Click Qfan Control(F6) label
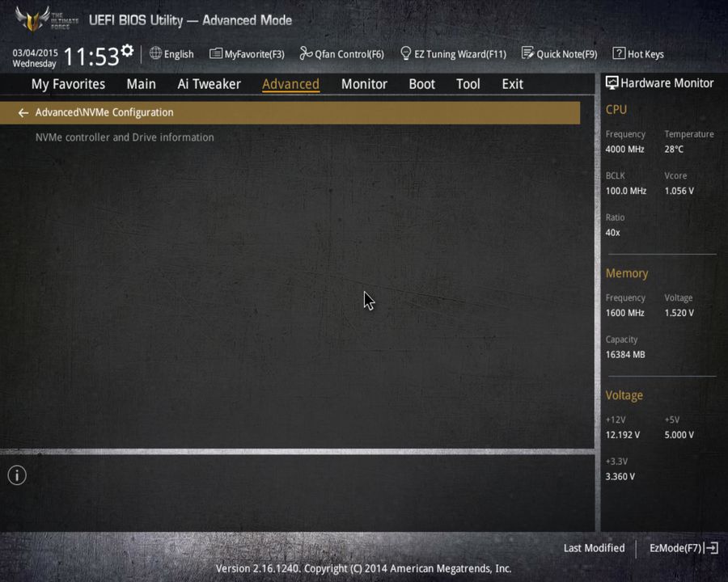 tap(349, 54)
